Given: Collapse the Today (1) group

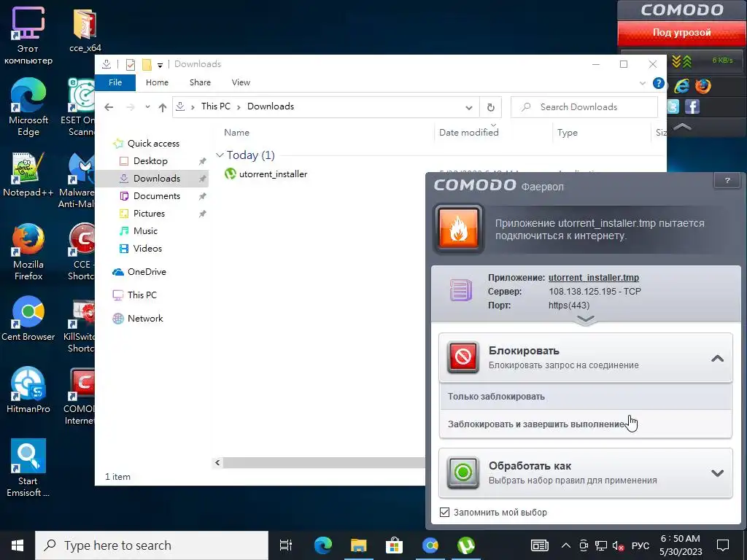Looking at the screenshot, I should coord(220,155).
